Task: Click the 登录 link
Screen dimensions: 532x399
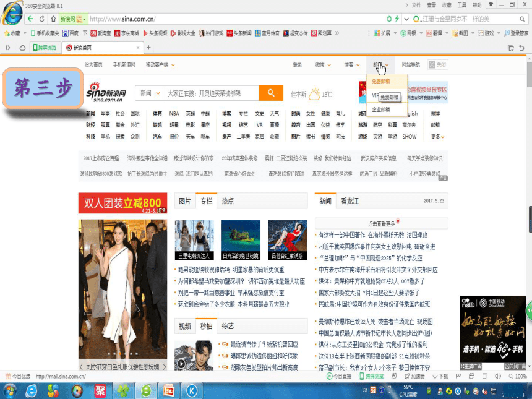Action: pyautogui.click(x=297, y=65)
